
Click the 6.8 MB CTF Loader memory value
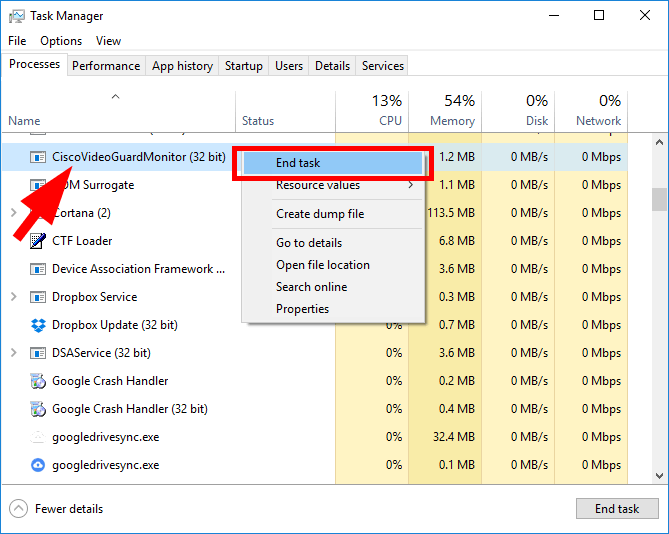click(457, 241)
